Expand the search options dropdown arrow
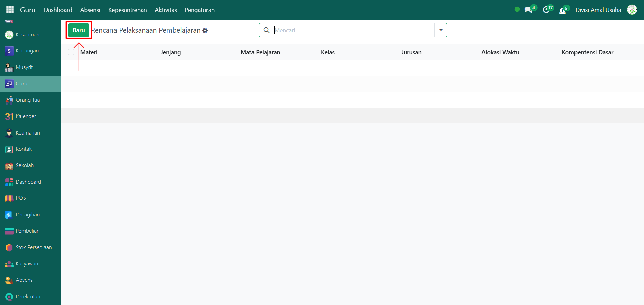The image size is (644, 305). click(441, 30)
